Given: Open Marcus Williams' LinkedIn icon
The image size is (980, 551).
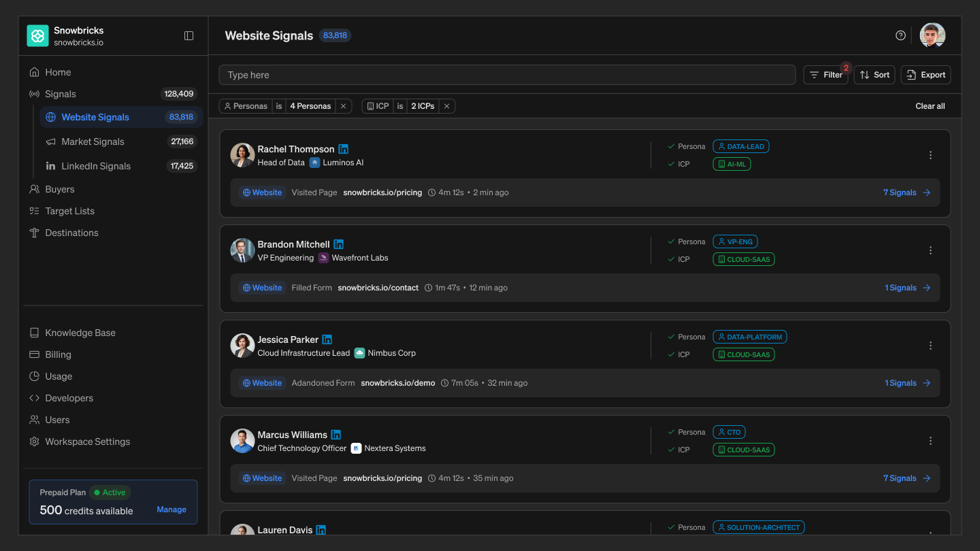Looking at the screenshot, I should [x=336, y=435].
